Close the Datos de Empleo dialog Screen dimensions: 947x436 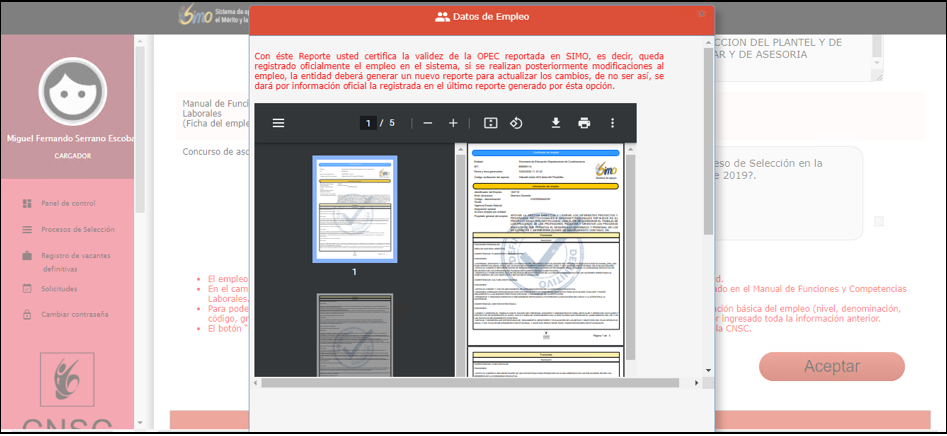[702, 14]
